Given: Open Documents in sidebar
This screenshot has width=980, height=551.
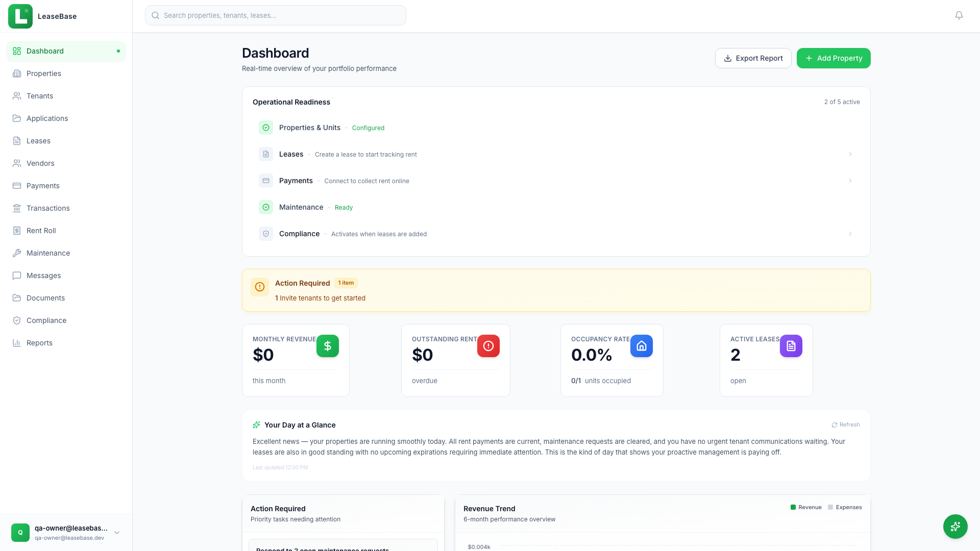Looking at the screenshot, I should pos(66,298).
